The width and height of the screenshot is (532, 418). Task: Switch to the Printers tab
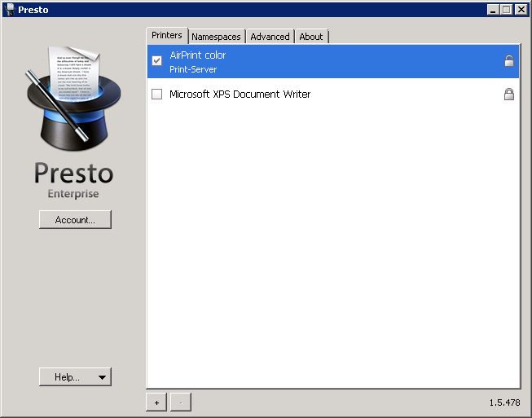[x=167, y=35]
